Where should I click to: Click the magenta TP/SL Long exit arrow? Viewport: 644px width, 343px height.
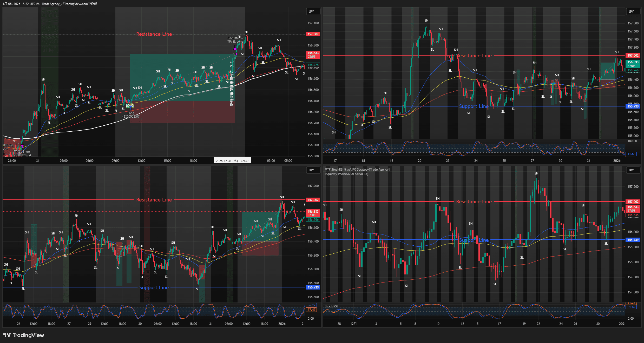[235, 48]
